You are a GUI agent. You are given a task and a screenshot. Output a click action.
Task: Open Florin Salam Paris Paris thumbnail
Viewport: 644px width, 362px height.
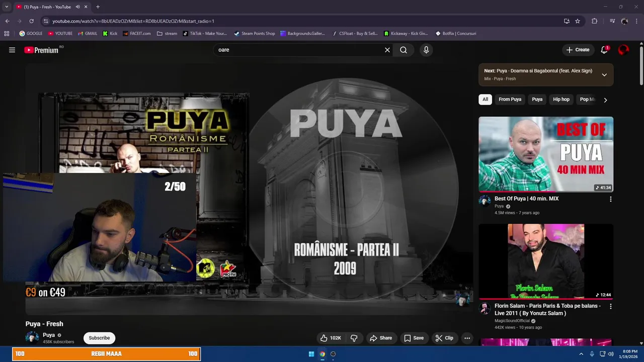tap(546, 261)
